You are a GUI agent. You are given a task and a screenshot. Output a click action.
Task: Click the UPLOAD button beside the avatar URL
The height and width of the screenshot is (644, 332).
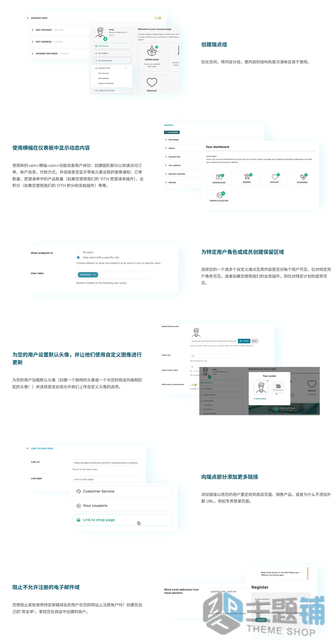pos(244,341)
